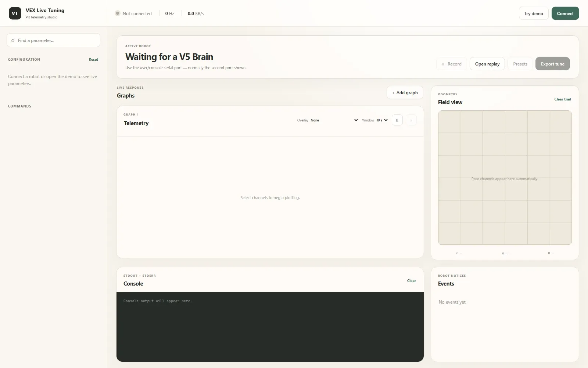The height and width of the screenshot is (368, 588).
Task: Click Export tune button
Action: [552, 64]
